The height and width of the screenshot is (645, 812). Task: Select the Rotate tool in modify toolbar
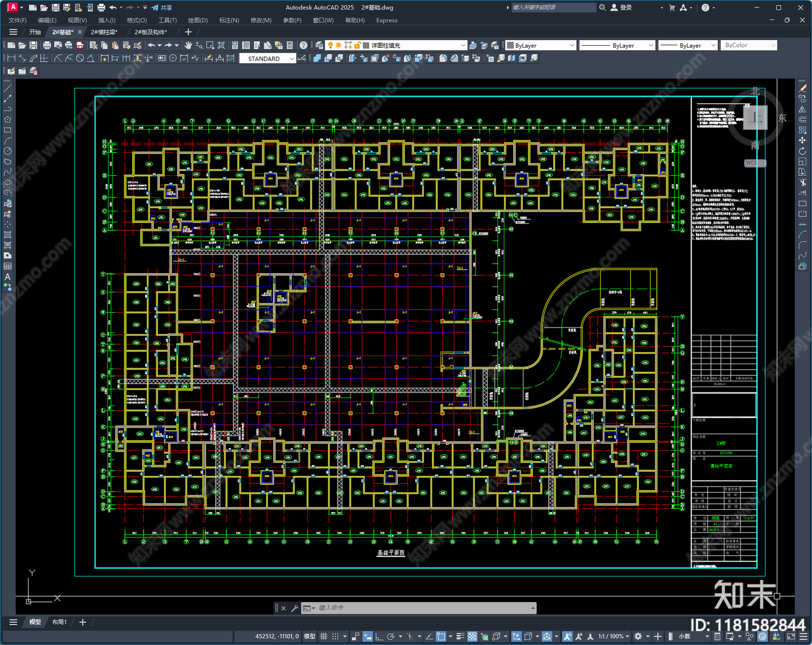click(x=802, y=151)
